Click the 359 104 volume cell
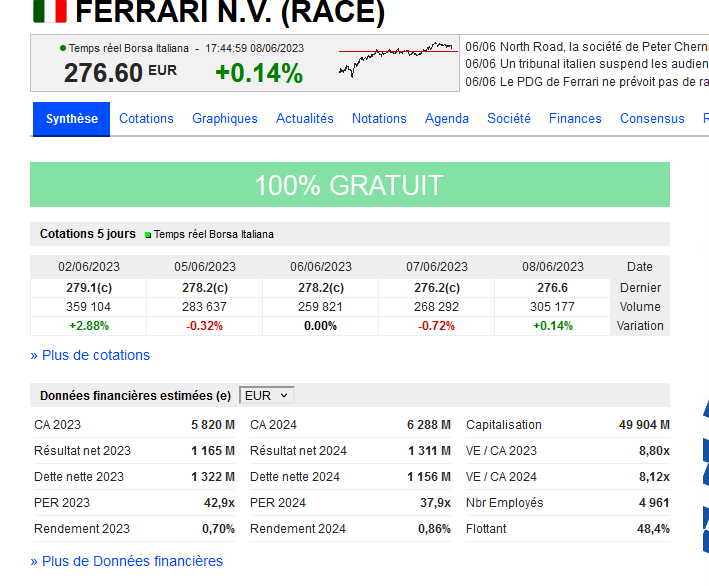This screenshot has width=709, height=586. pyautogui.click(x=89, y=307)
